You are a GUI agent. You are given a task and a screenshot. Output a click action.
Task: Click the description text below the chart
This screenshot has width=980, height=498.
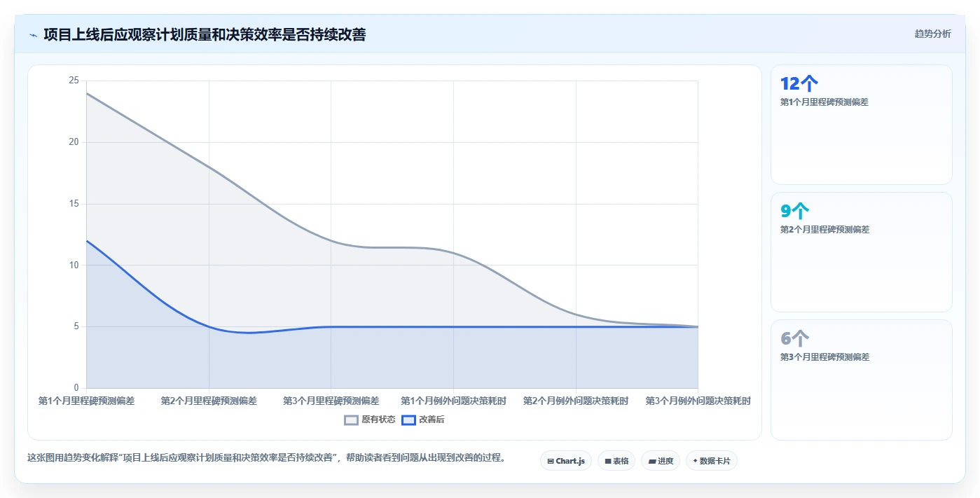[x=266, y=458]
